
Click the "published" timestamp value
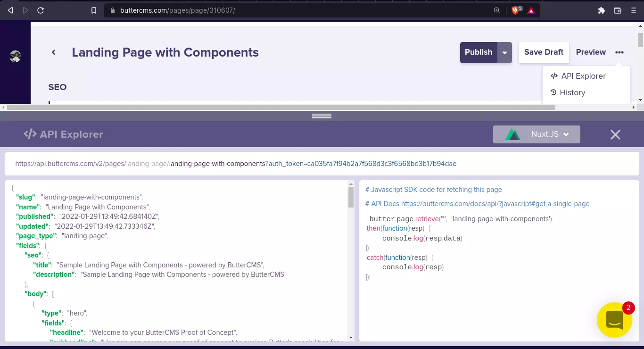[109, 216]
